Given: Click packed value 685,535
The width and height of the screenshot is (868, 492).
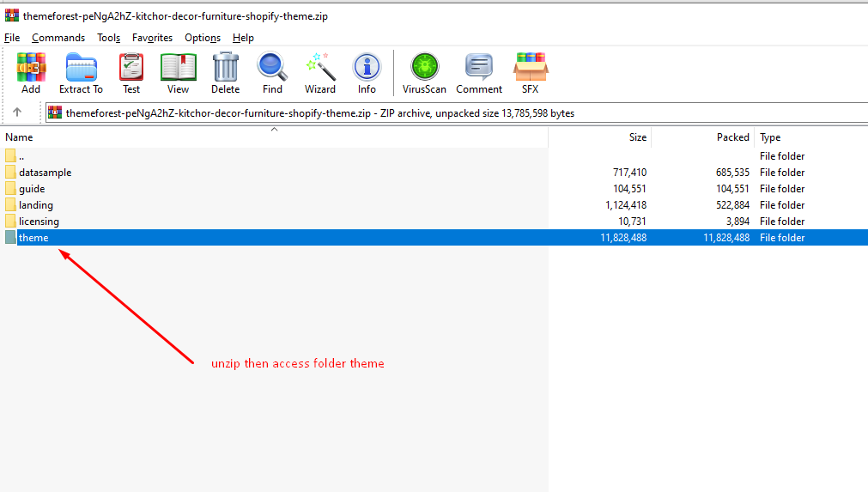Looking at the screenshot, I should [x=732, y=173].
